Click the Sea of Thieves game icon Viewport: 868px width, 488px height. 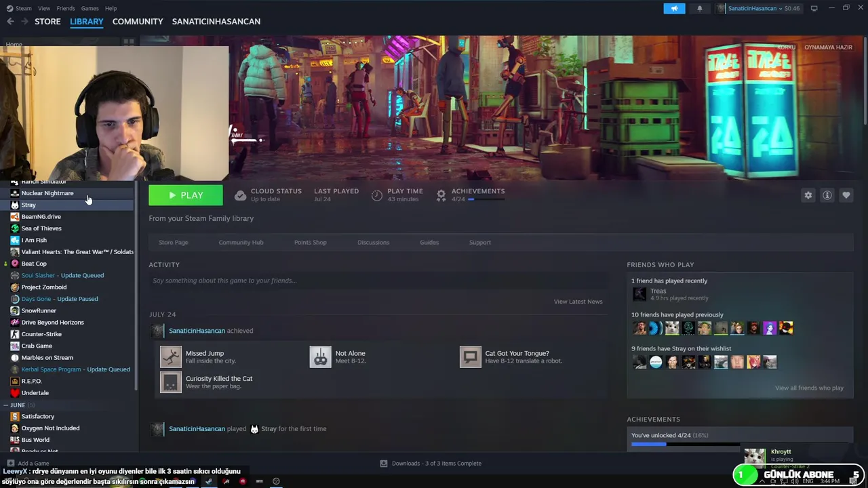(x=15, y=228)
